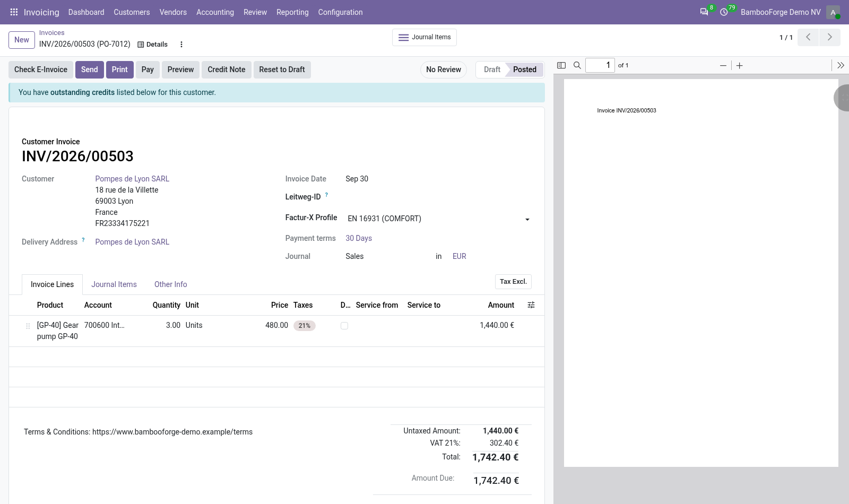849x504 pixels.
Task: Switch to Tax Excl. display
Action: [513, 282]
